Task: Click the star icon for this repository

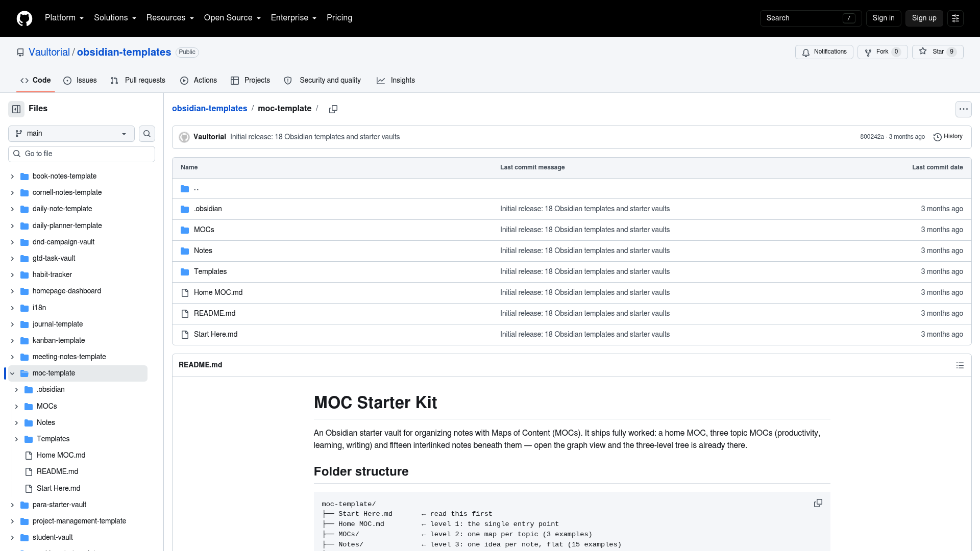Action: pyautogui.click(x=923, y=51)
